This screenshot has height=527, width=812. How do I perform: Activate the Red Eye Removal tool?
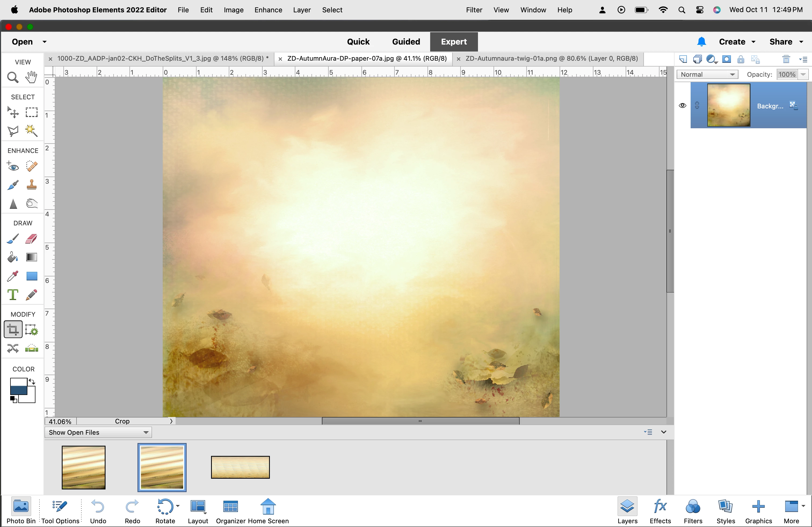pos(13,166)
